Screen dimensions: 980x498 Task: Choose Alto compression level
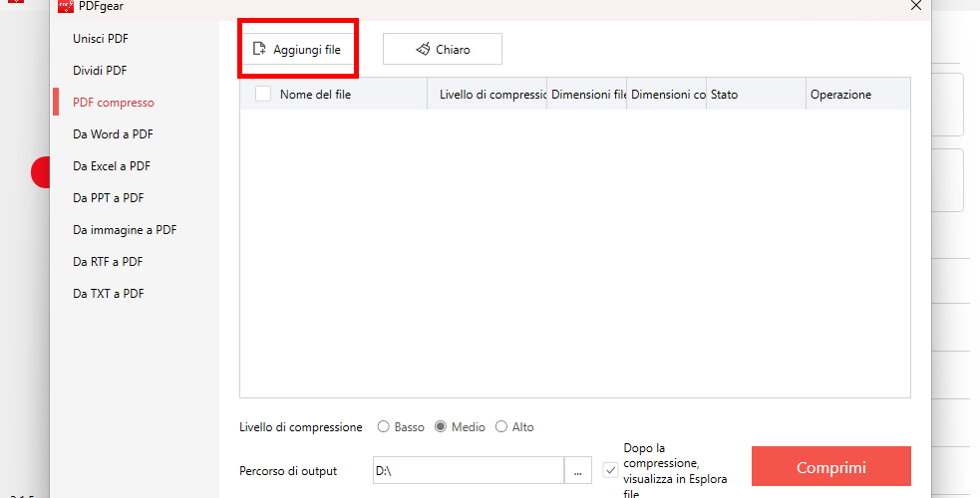point(501,427)
